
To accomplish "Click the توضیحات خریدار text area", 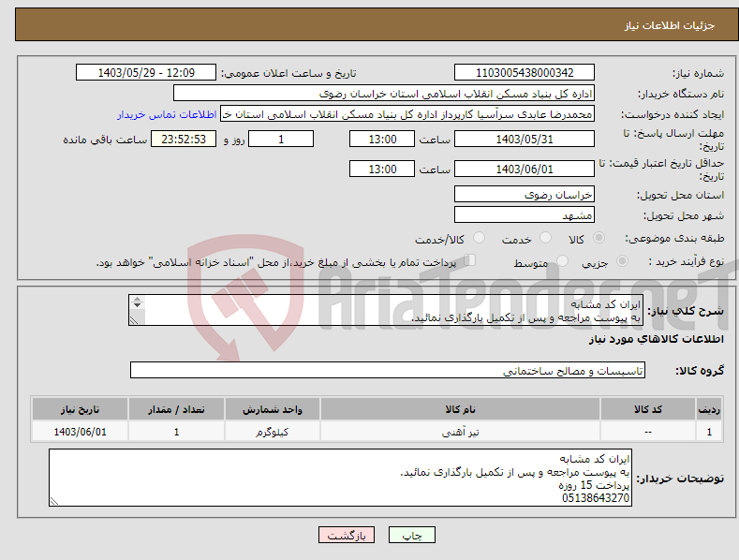I will (x=340, y=478).
